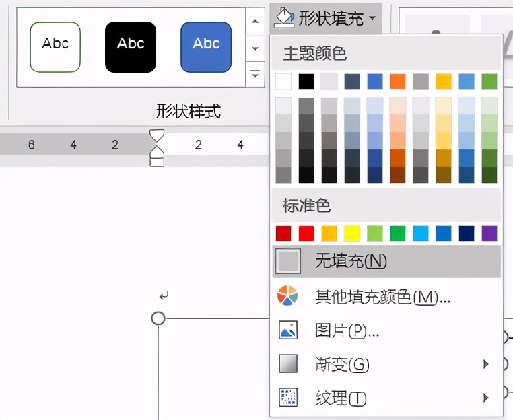The height and width of the screenshot is (420, 513).
Task: Click the 无填充 empty square icon
Action: point(288,261)
